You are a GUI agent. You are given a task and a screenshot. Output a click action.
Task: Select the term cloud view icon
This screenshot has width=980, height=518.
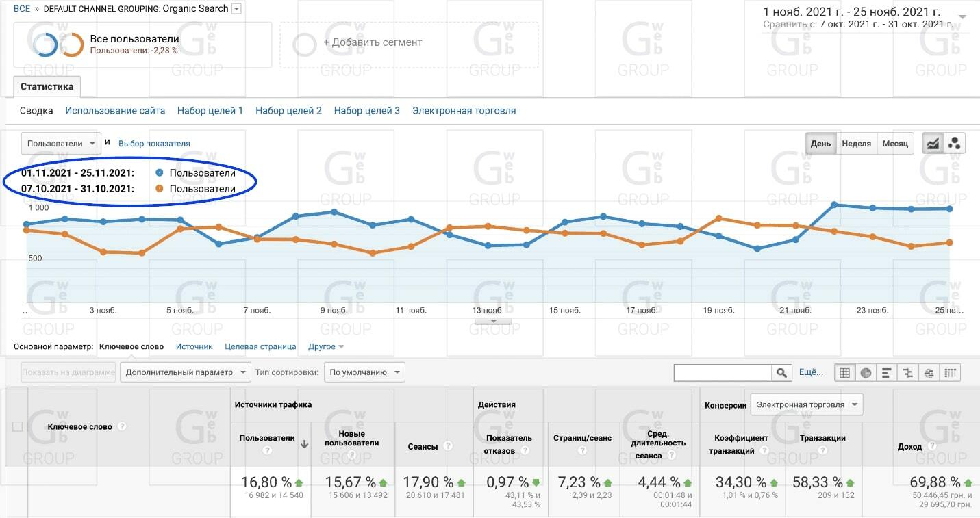coord(929,372)
